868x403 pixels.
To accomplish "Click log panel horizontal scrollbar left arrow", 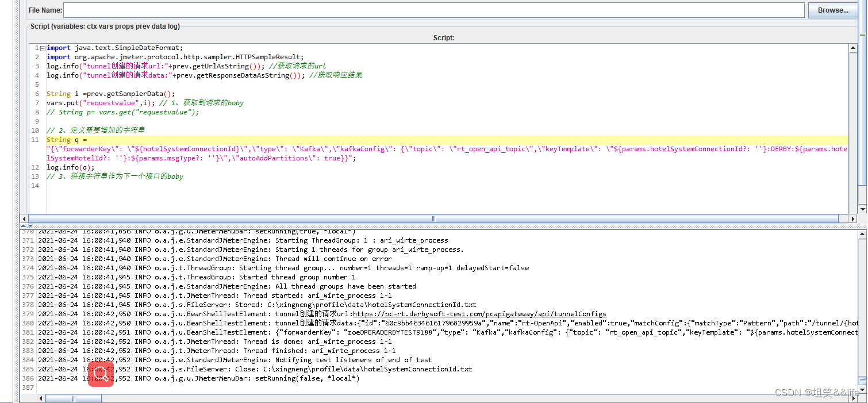I will point(41,398).
